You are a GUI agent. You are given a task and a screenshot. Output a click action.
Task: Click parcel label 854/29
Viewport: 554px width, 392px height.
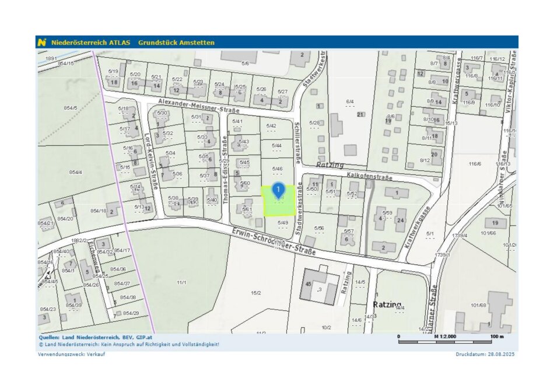pyautogui.click(x=131, y=313)
